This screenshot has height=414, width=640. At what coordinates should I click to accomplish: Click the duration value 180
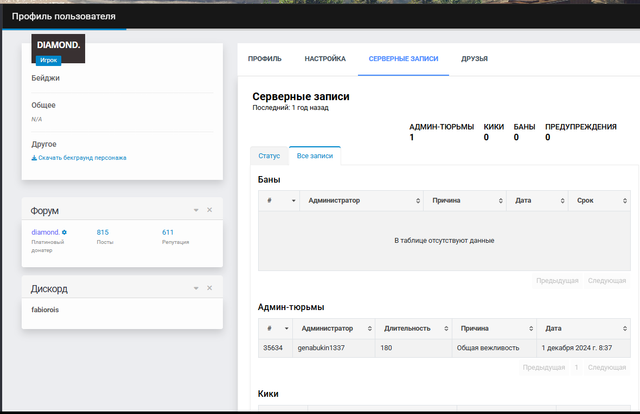(386, 348)
